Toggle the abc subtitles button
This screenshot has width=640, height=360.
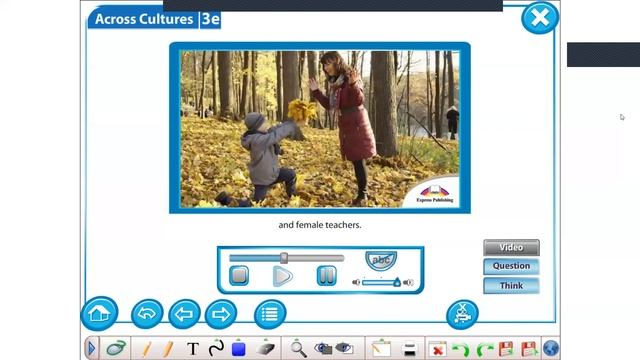pyautogui.click(x=381, y=260)
